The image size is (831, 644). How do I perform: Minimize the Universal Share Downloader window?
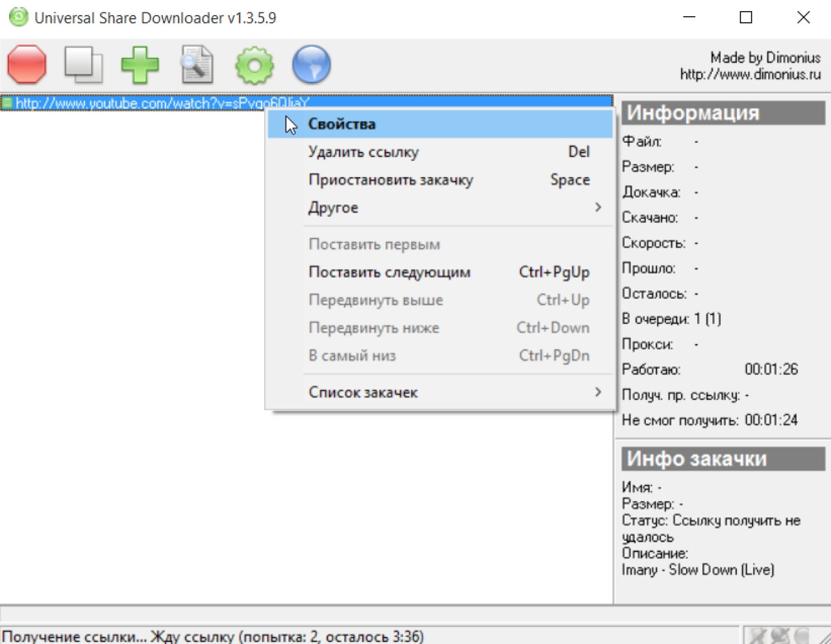coord(689,18)
